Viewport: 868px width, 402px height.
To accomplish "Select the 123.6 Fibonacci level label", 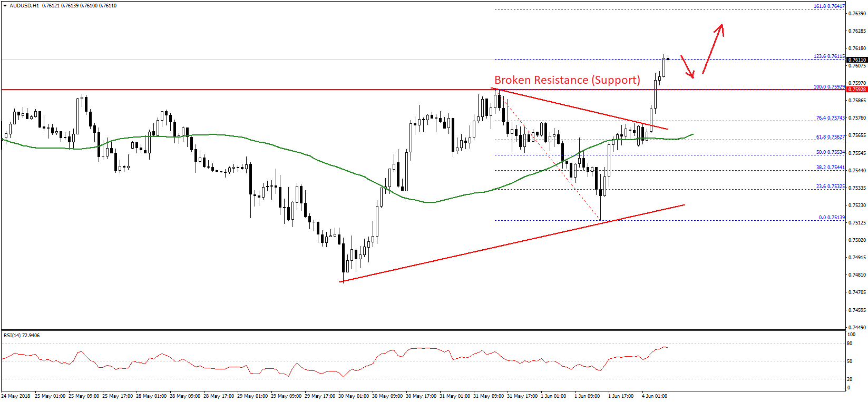I will pos(828,56).
